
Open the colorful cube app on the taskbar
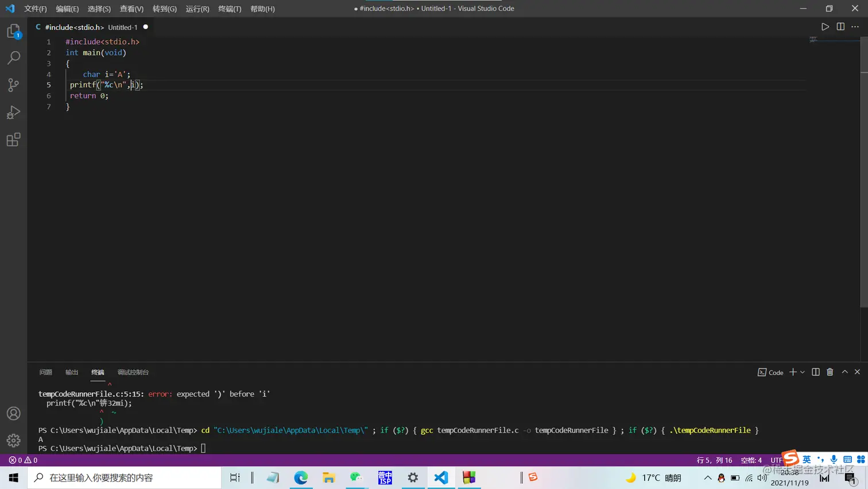469,478
